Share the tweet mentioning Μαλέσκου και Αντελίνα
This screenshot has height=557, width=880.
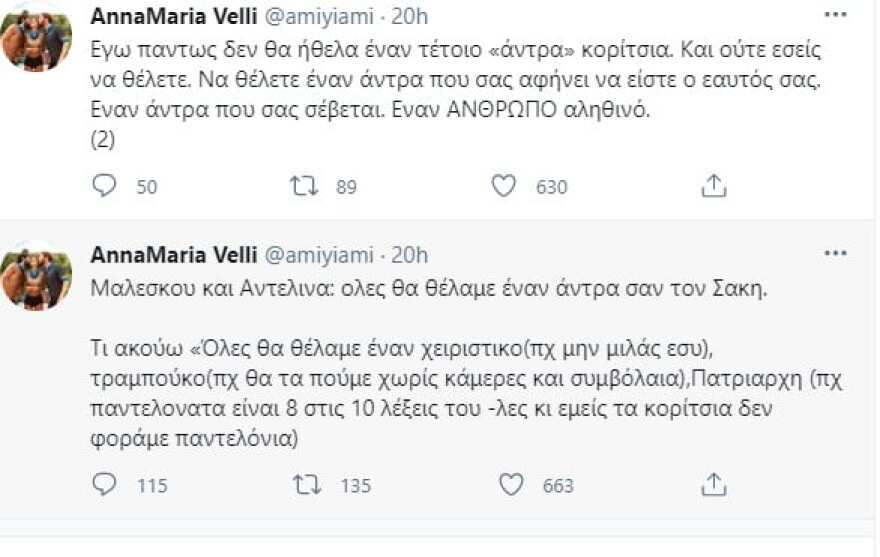point(712,485)
